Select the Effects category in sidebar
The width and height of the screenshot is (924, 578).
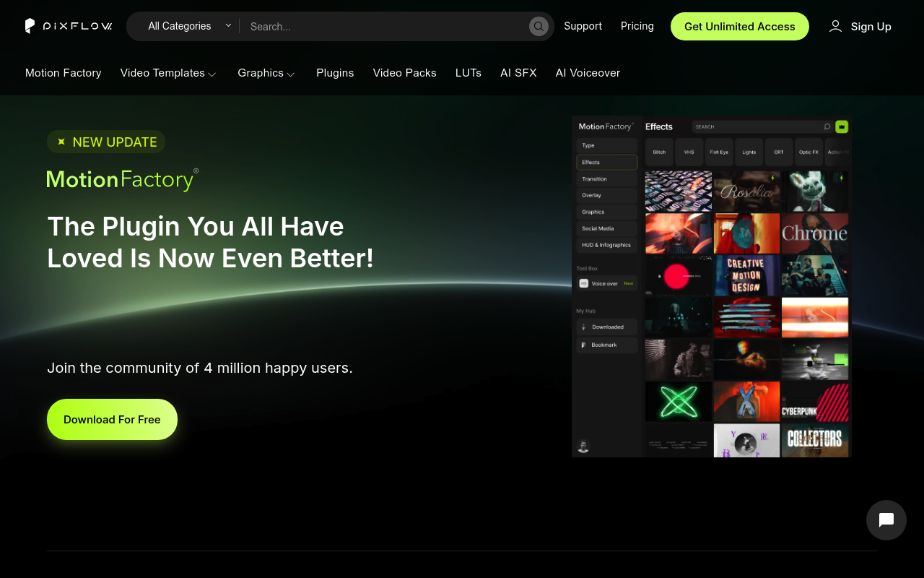click(606, 162)
